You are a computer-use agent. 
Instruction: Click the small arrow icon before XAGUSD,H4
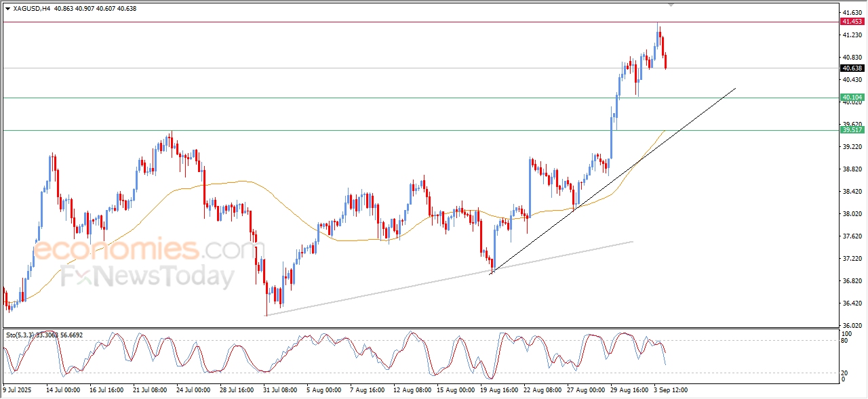[7, 9]
